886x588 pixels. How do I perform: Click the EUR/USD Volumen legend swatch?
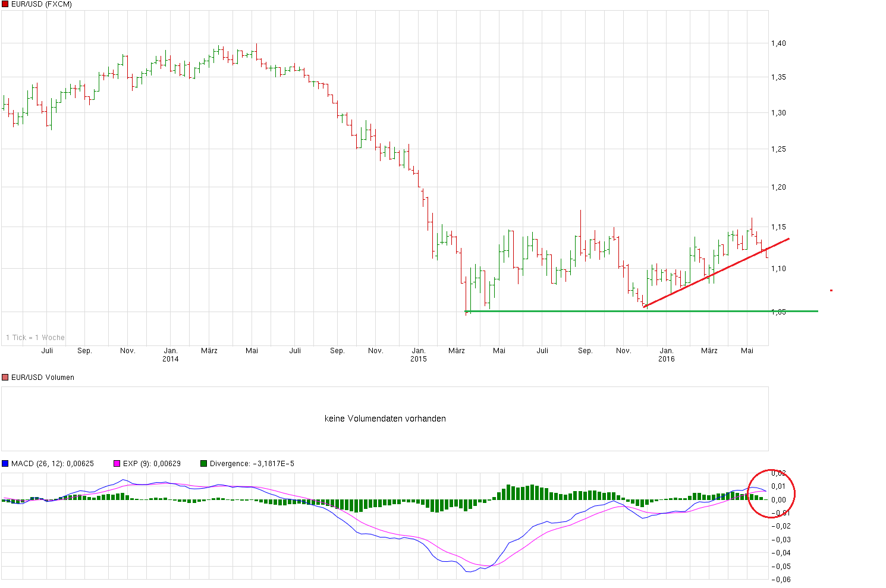point(5,378)
